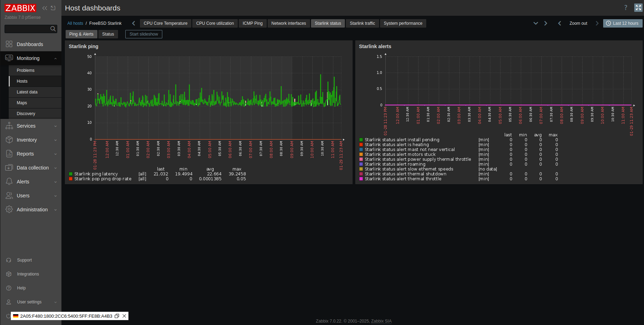The image size is (644, 325).
Task: Open the Inventory section icon
Action: 9,139
